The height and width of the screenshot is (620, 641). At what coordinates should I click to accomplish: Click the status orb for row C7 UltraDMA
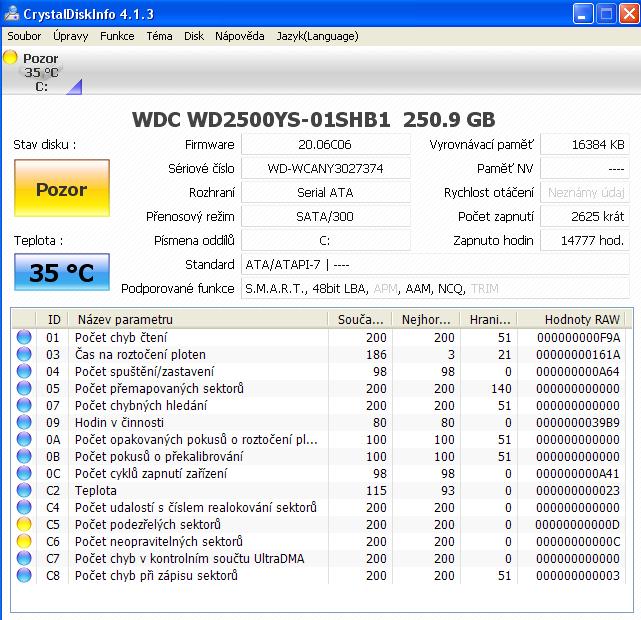pyautogui.click(x=24, y=558)
